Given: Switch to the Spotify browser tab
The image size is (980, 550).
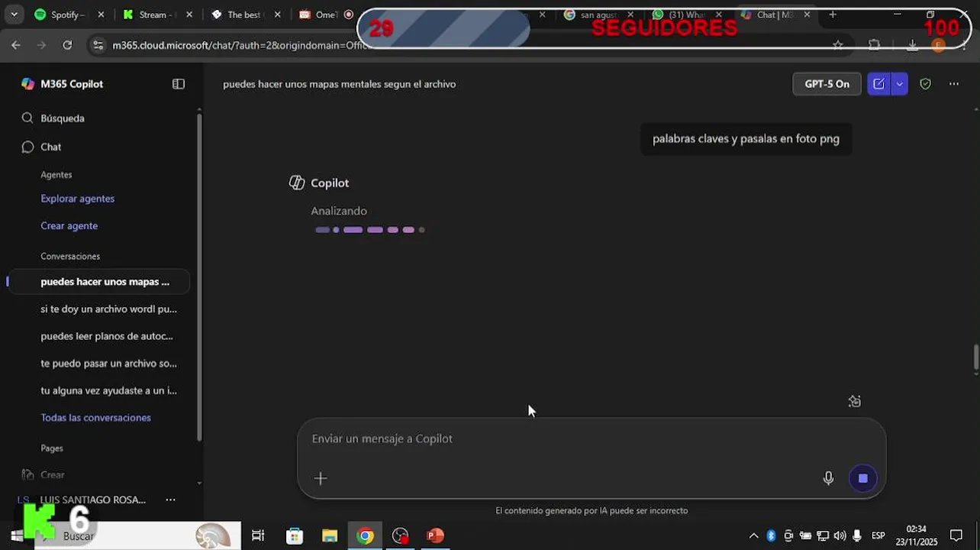Looking at the screenshot, I should [x=67, y=15].
